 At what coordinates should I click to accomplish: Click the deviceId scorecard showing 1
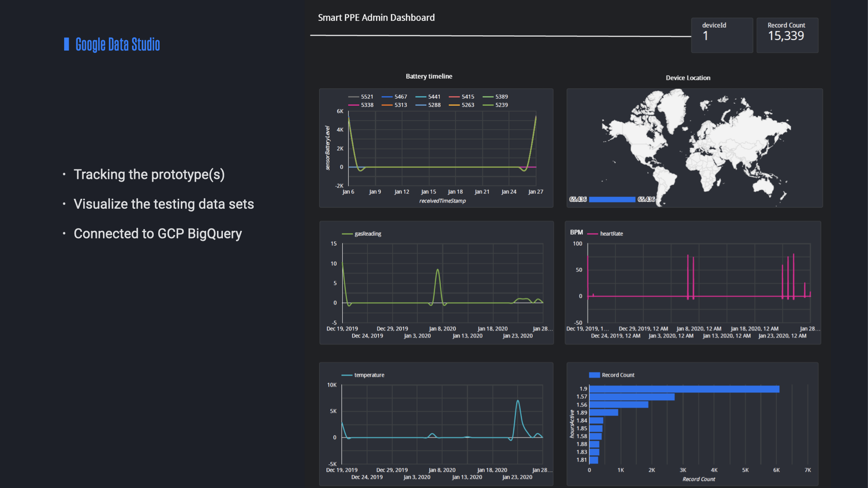722,35
